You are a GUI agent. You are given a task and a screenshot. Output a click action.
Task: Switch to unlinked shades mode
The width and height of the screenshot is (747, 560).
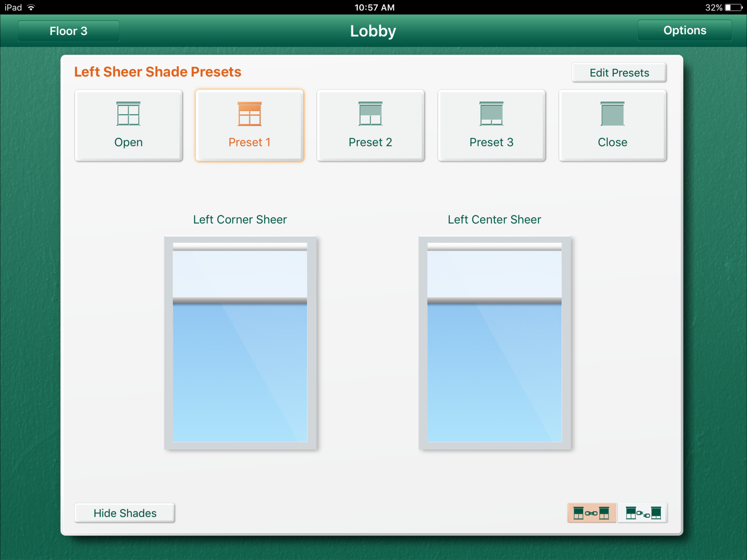pyautogui.click(x=643, y=513)
